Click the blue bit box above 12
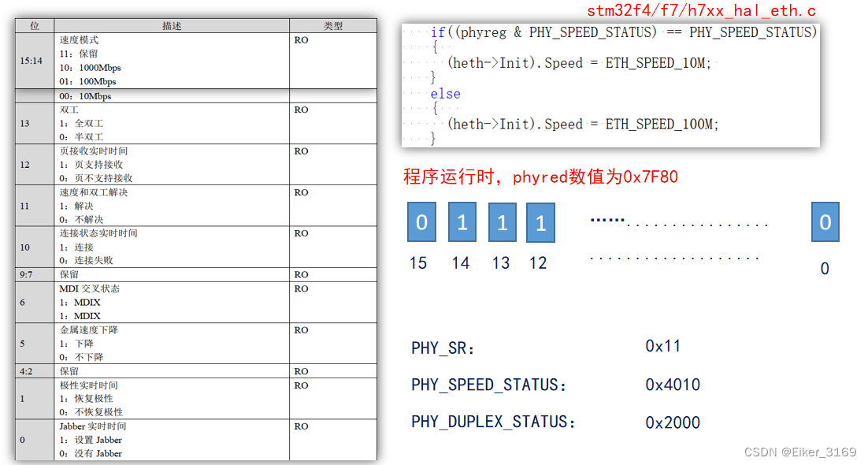 tap(540, 223)
